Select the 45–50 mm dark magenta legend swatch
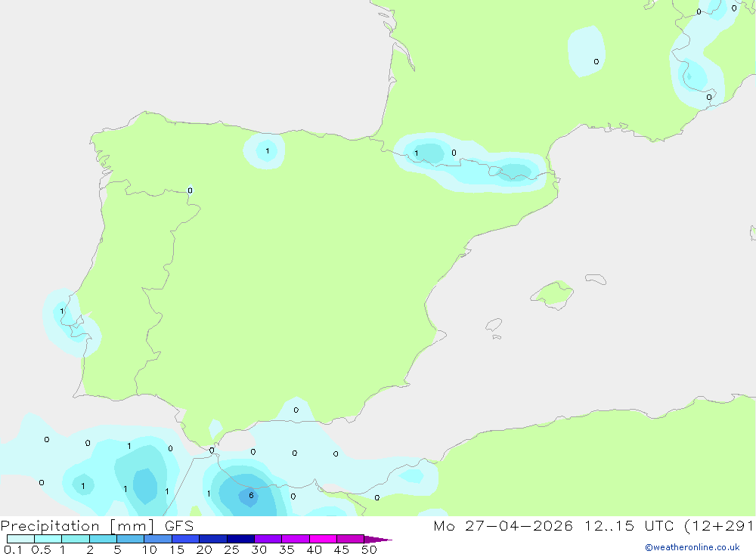Screen dimensions: 756x554 (351, 539)
